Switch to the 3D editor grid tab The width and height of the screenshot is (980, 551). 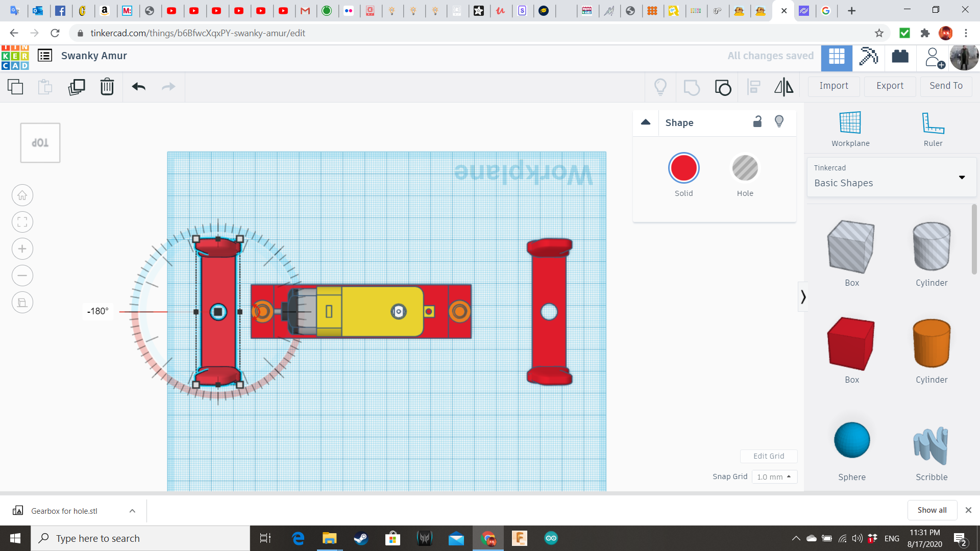[837, 58]
